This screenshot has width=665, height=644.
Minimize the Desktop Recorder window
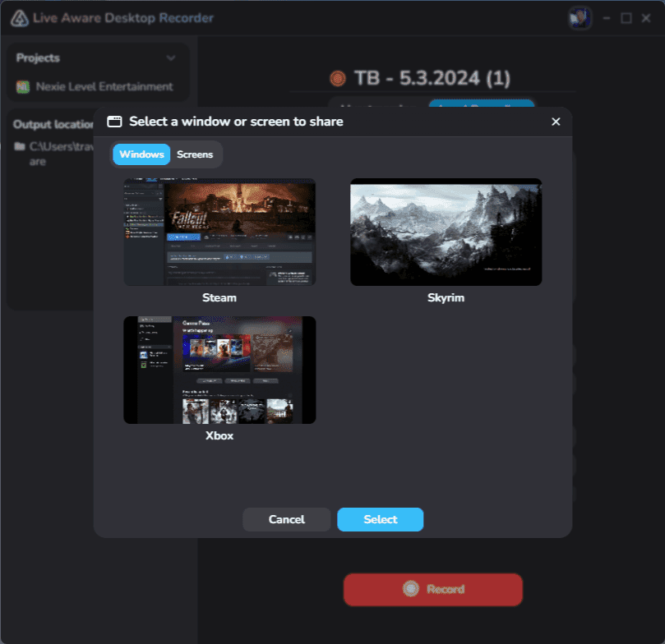[607, 18]
